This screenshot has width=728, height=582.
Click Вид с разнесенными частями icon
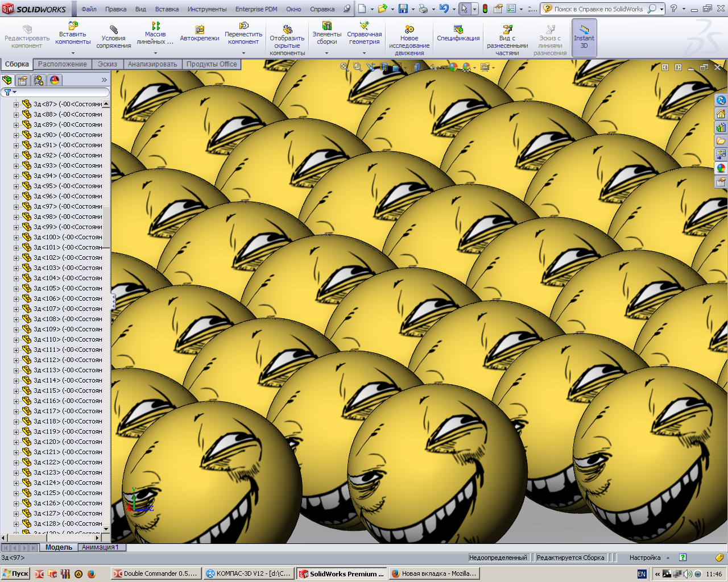coord(507,40)
